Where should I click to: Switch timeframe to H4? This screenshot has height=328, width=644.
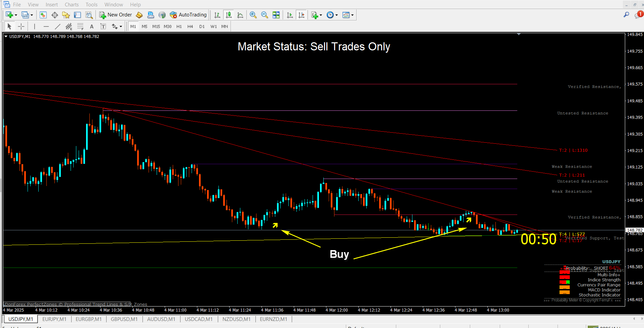[x=190, y=27]
